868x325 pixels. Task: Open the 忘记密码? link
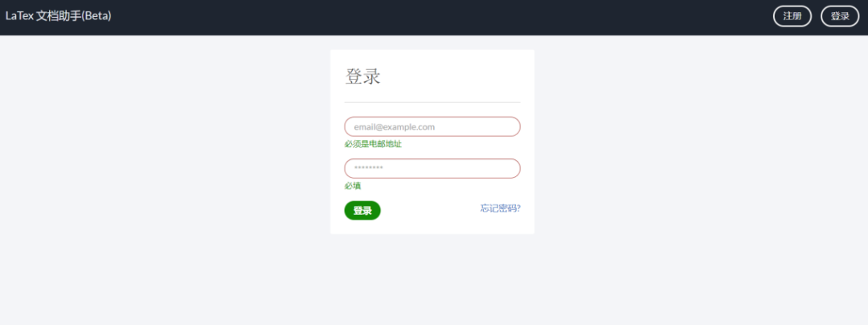[501, 208]
